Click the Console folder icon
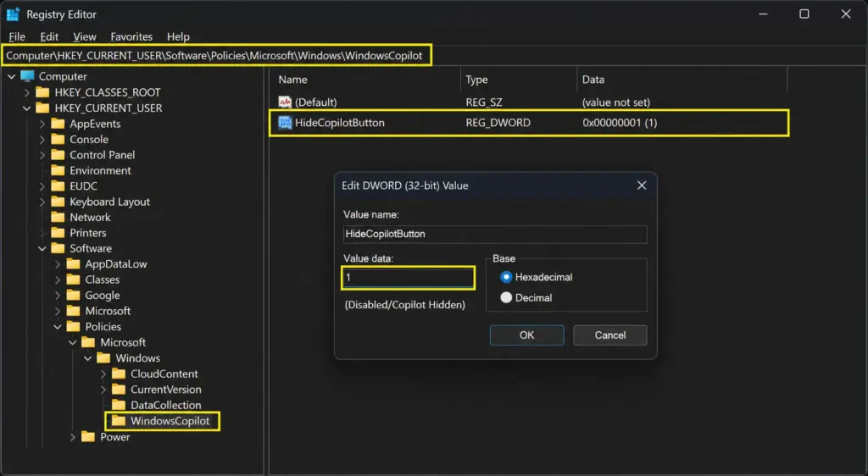868x476 pixels. (58, 139)
